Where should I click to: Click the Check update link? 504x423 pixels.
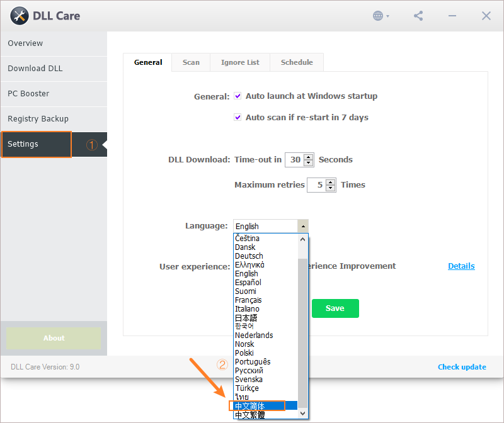click(x=462, y=367)
